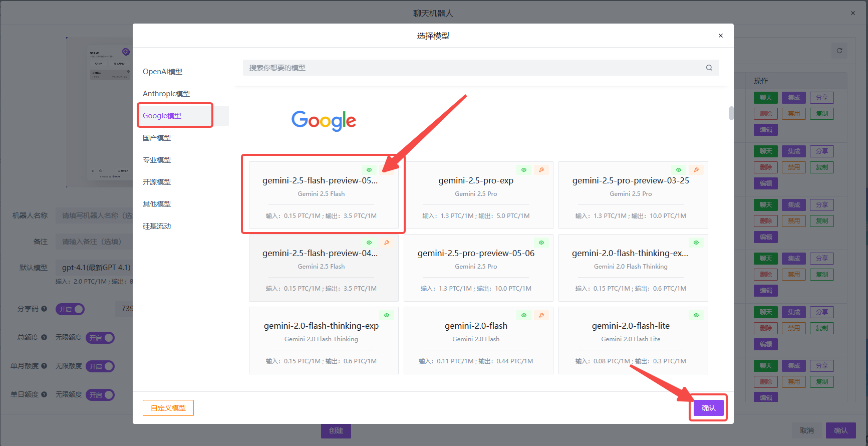This screenshot has height=446, width=868.
Task: Confirm the model selection with the purple 确认 button
Action: click(709, 408)
